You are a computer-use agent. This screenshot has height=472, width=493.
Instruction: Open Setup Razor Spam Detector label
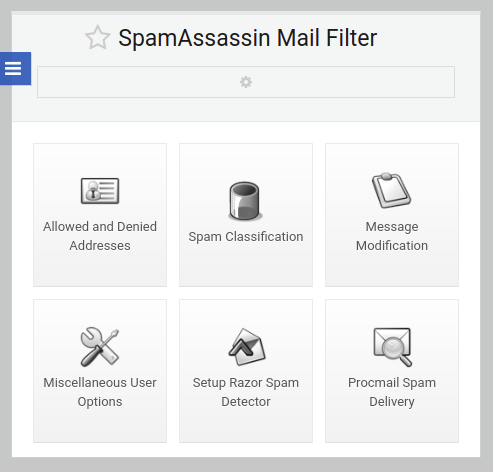(x=246, y=392)
